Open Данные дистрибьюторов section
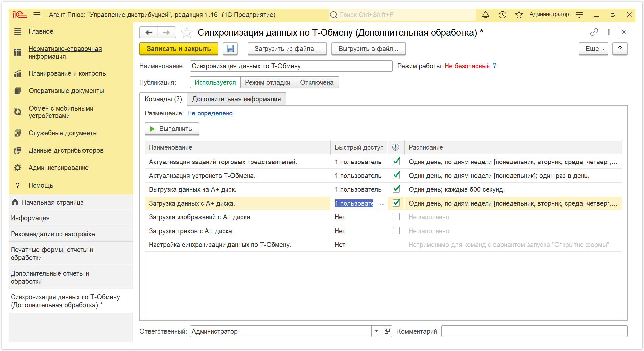Viewport: 644px width, 351px height. coord(66,150)
